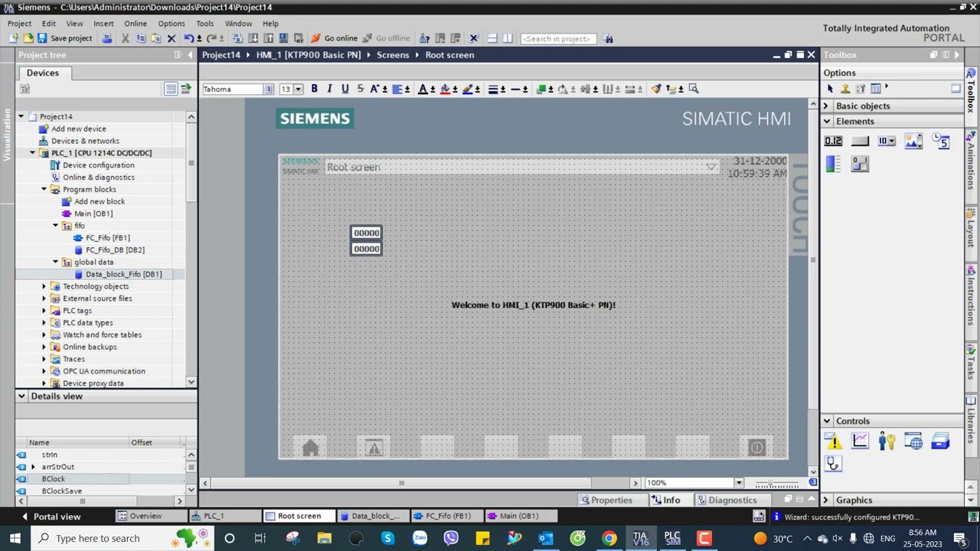Open Google Chrome from Windows taskbar
980x551 pixels.
(609, 539)
